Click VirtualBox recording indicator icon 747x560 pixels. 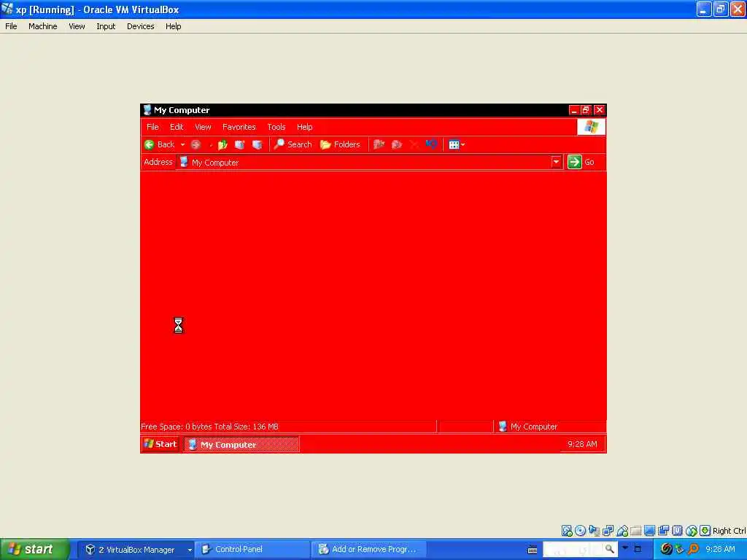pos(663,531)
